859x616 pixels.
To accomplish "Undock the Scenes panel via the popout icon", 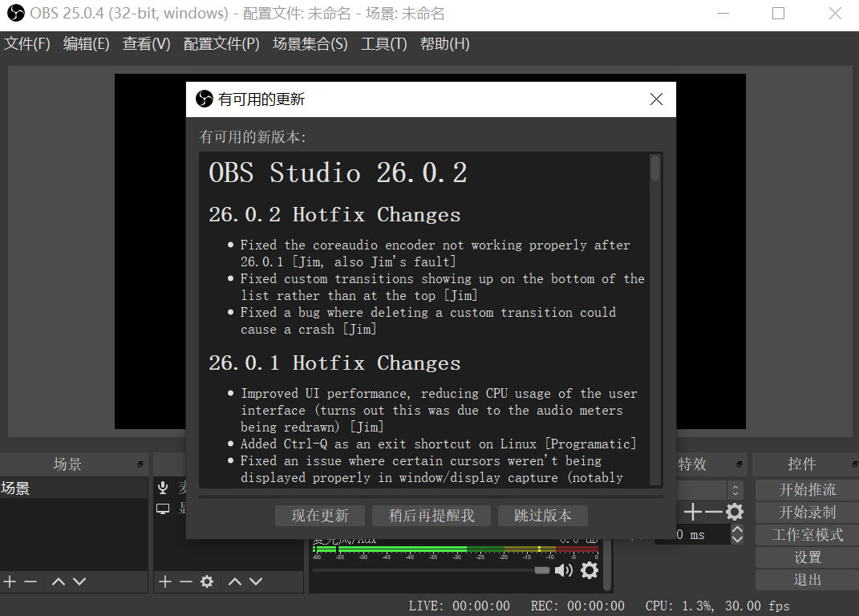I will coord(140,464).
